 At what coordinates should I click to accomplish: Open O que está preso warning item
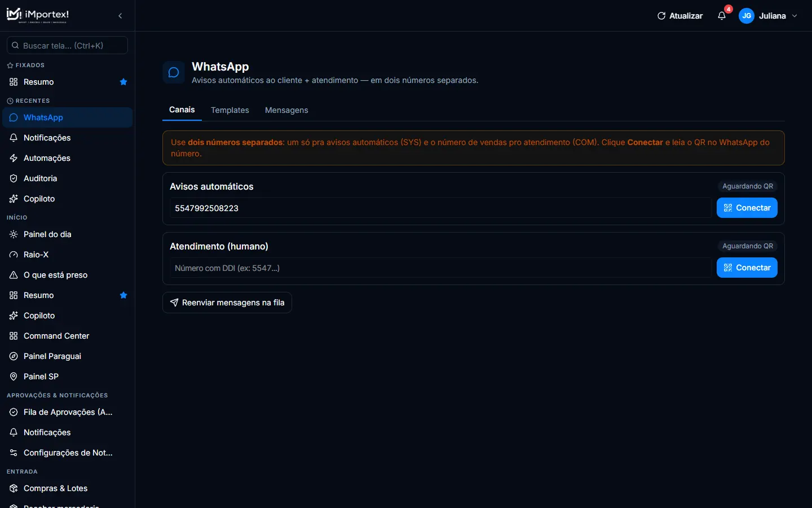pos(67,275)
